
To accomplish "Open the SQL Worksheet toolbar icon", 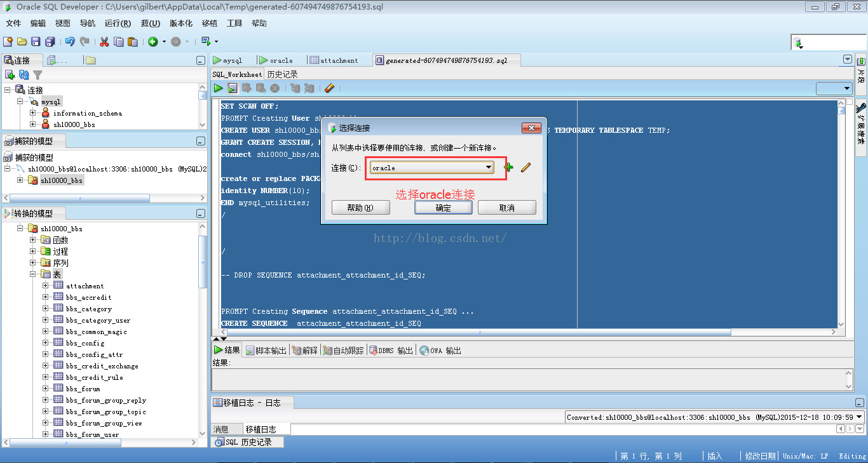I will pyautogui.click(x=205, y=41).
